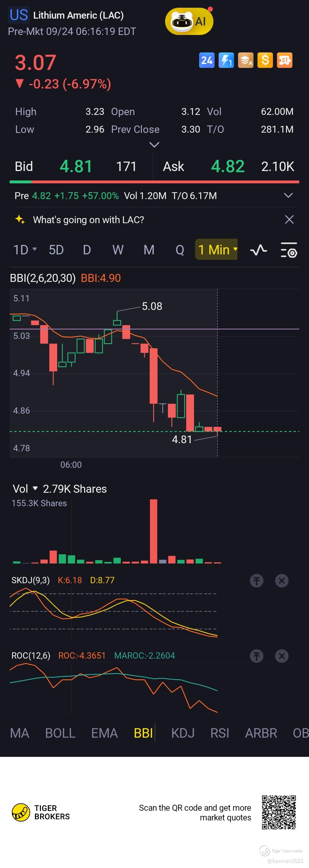The image size is (309, 868).
Task: Open the Tiger AI assistant icon
Action: [189, 21]
